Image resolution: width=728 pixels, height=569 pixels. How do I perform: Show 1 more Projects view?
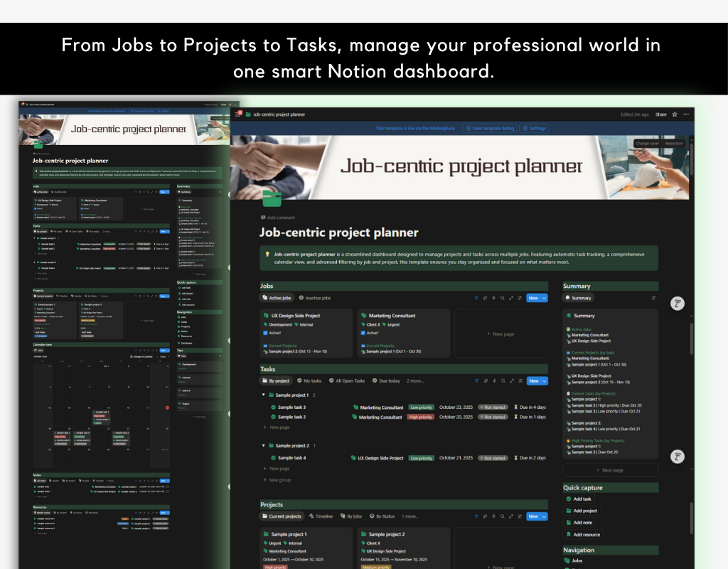coord(410,516)
